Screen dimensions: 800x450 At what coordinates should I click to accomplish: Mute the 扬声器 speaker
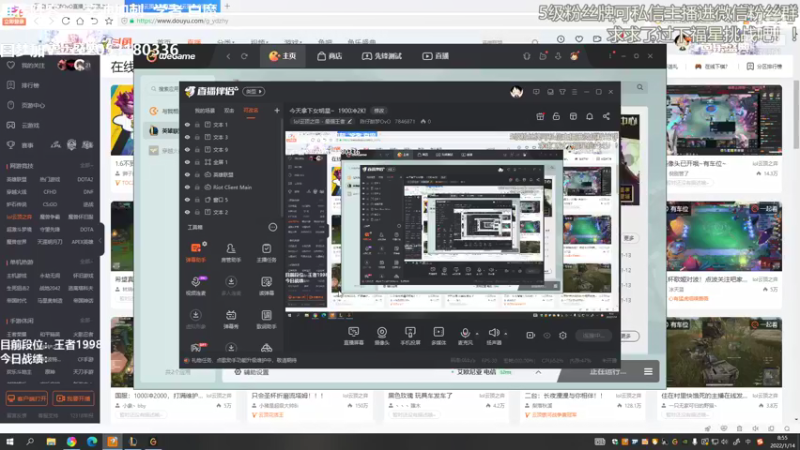point(493,336)
